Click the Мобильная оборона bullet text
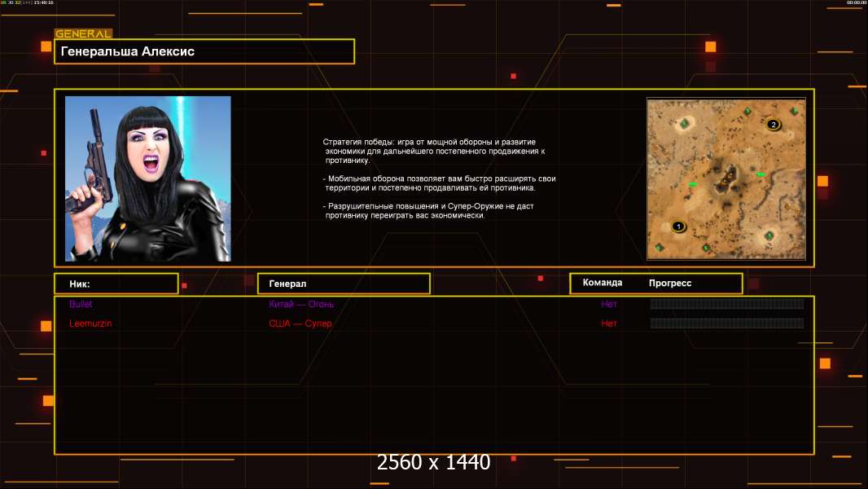 click(439, 183)
